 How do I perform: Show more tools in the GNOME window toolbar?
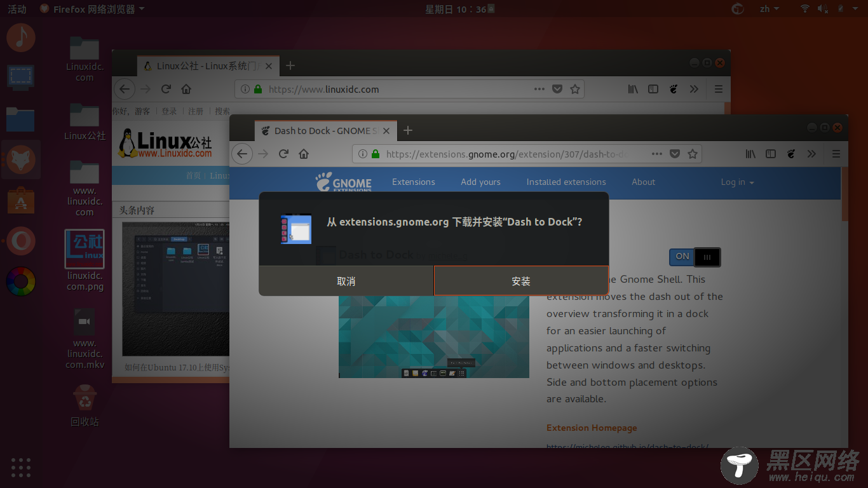click(x=811, y=154)
